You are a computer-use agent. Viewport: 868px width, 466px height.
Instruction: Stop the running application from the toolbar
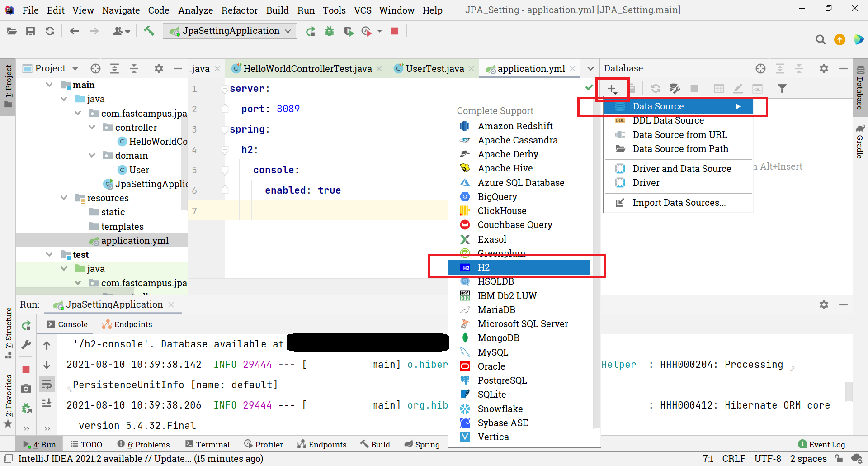pyautogui.click(x=394, y=31)
